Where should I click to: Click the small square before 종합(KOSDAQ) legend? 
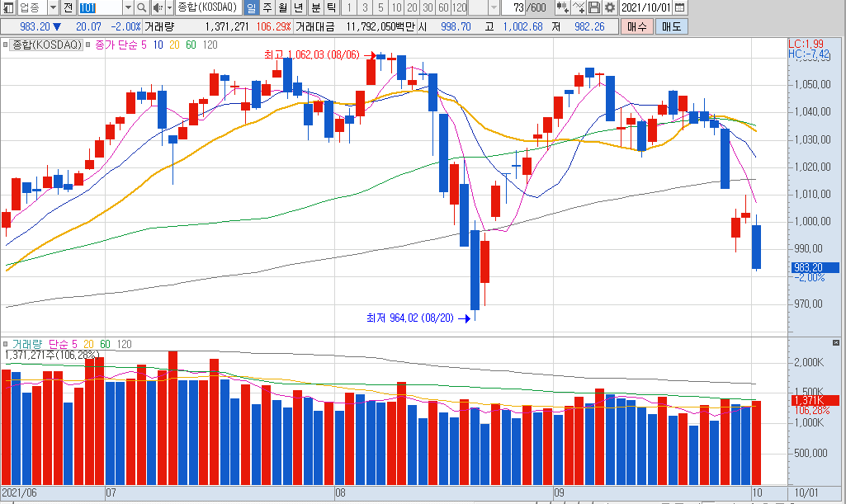(6, 45)
